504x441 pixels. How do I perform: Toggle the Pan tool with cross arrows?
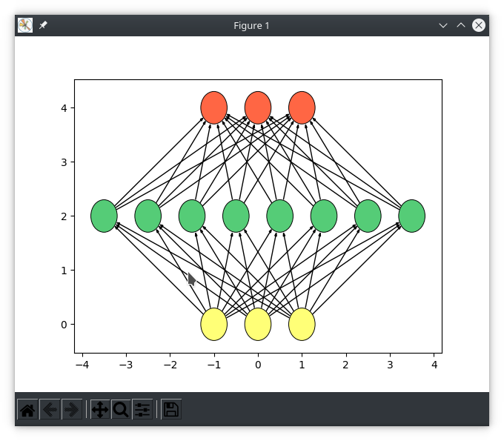(x=100, y=409)
